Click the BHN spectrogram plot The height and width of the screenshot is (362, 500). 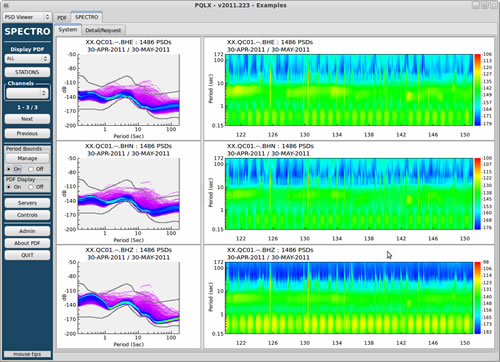349,194
